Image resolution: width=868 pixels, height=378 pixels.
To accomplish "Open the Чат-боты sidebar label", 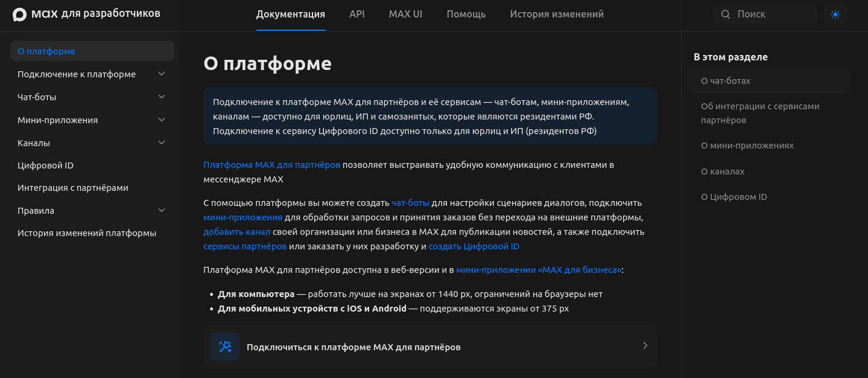I will click(x=37, y=97).
